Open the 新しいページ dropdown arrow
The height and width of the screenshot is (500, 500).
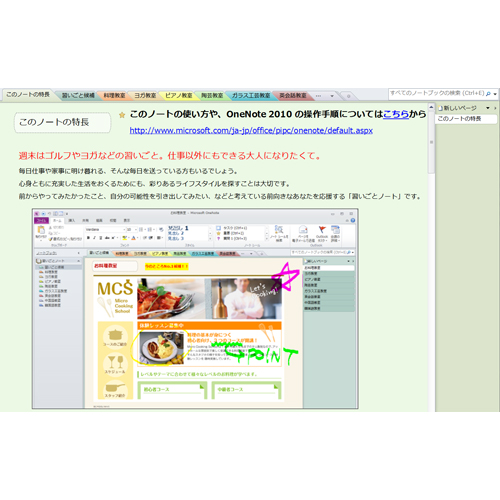point(488,108)
